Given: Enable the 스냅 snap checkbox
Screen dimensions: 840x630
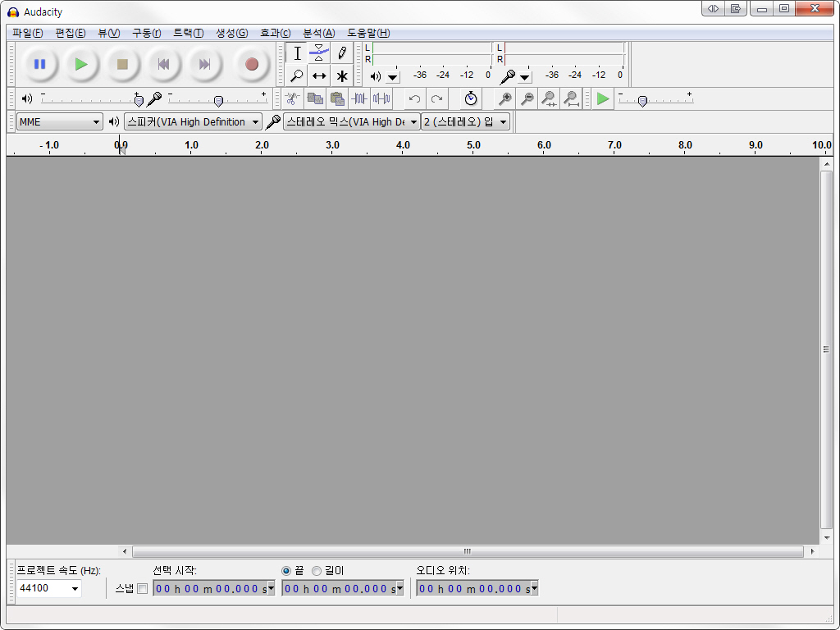Looking at the screenshot, I should point(142,589).
